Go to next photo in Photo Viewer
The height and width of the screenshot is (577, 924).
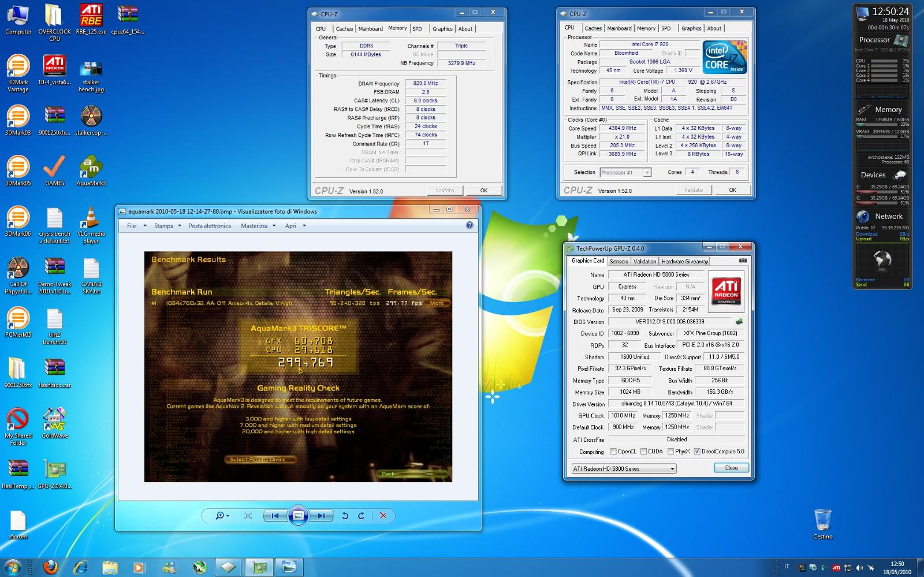point(321,516)
